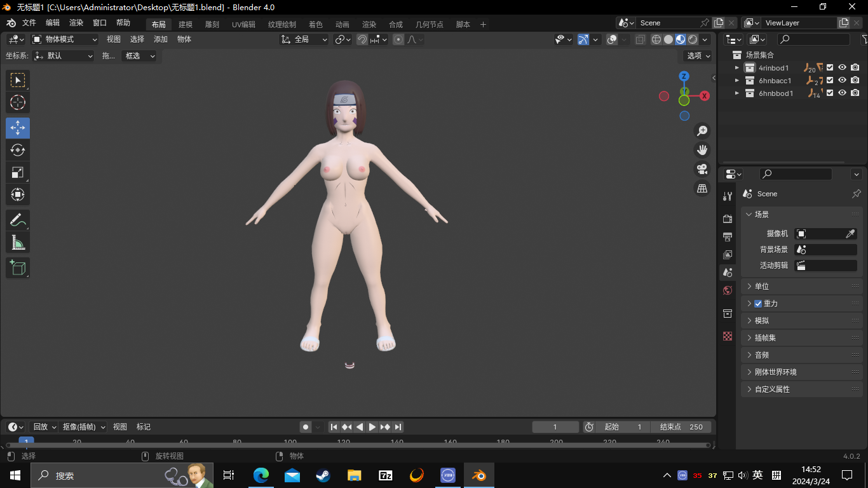The width and height of the screenshot is (868, 488).
Task: Open the Keying dropdown in timeline
Action: tap(84, 427)
